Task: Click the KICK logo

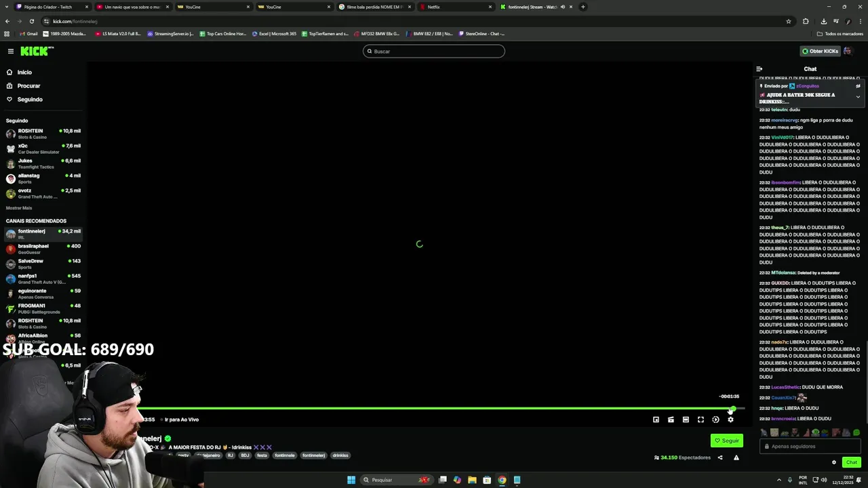Action: [x=35, y=52]
